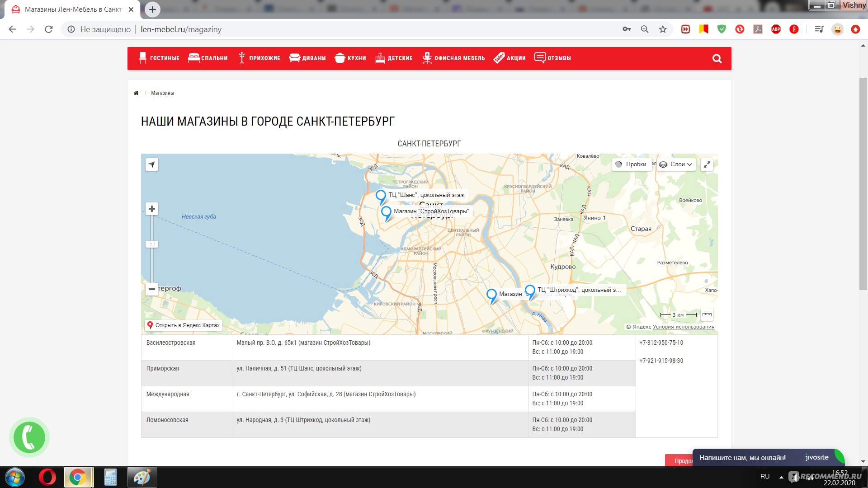The height and width of the screenshot is (488, 868).
Task: Open Условия использования link
Action: click(x=684, y=327)
